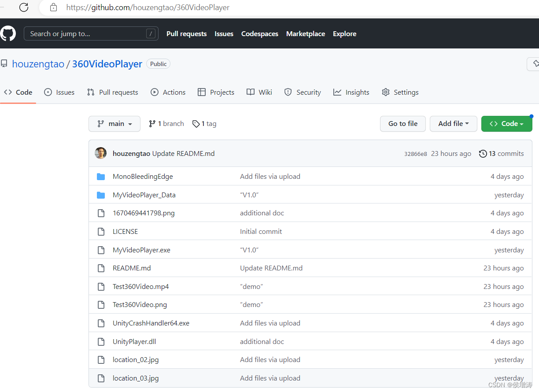
Task: Click the tag icon beside 1 tag
Action: (196, 124)
